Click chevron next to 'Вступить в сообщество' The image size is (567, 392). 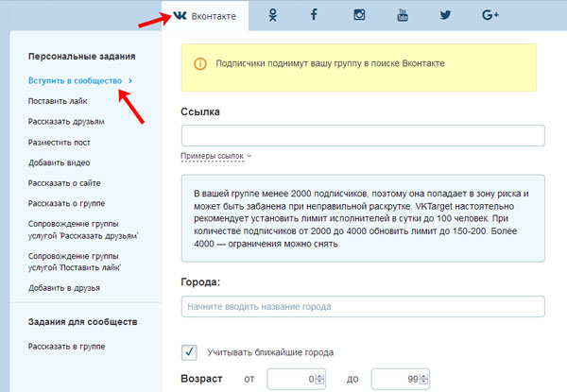pyautogui.click(x=130, y=81)
